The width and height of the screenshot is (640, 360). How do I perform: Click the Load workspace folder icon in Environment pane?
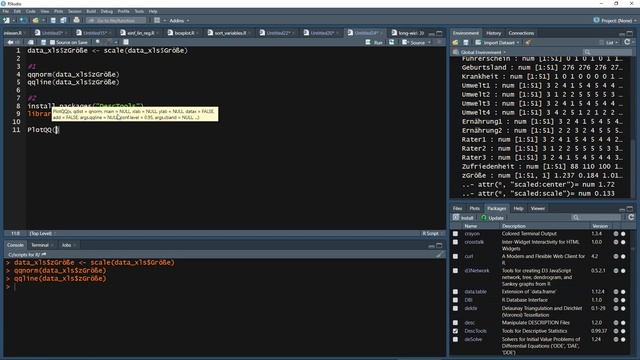pyautogui.click(x=456, y=42)
